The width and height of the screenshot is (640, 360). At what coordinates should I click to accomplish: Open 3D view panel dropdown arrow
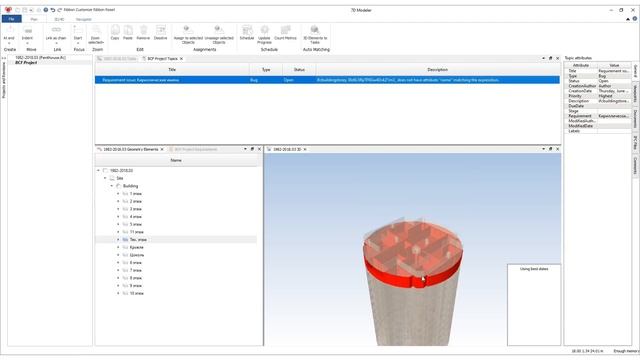tap(543, 149)
